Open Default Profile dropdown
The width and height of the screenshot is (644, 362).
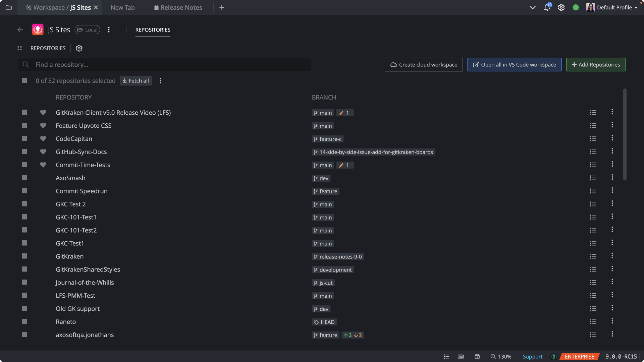(x=612, y=7)
